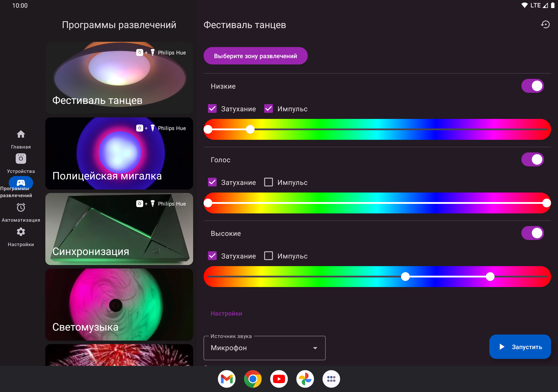Open the app drawer grid icon
The height and width of the screenshot is (392, 558).
pos(331,379)
